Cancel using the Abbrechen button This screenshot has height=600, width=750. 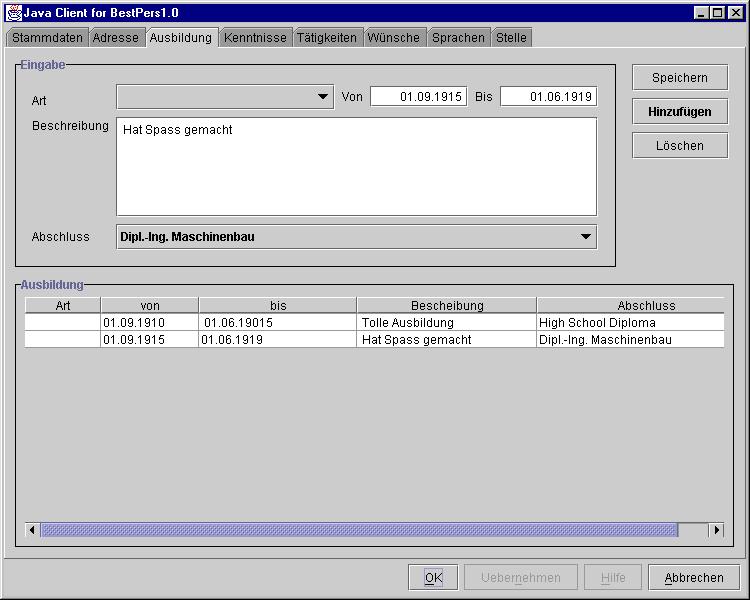point(694,577)
